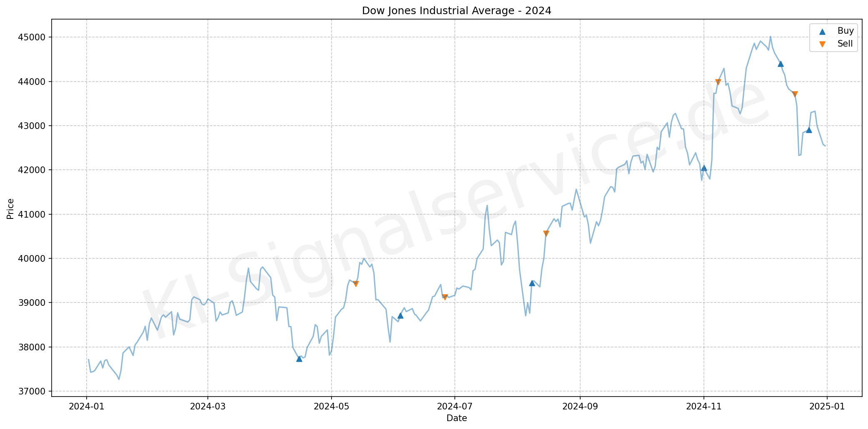Click the orange Sell triangle in the legend
The height and width of the screenshot is (429, 868).
[822, 44]
